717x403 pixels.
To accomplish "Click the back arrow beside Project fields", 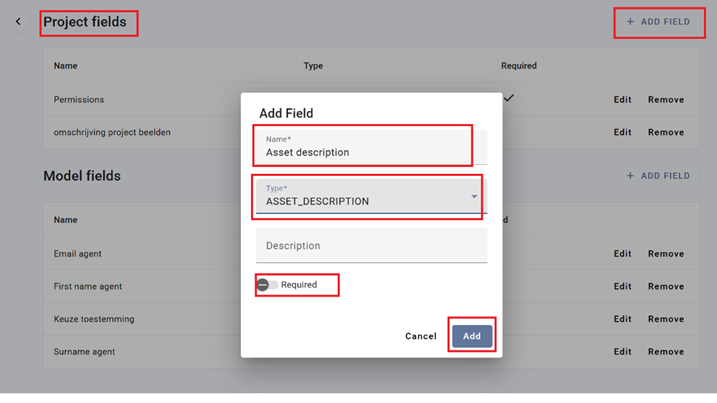I will pyautogui.click(x=18, y=21).
